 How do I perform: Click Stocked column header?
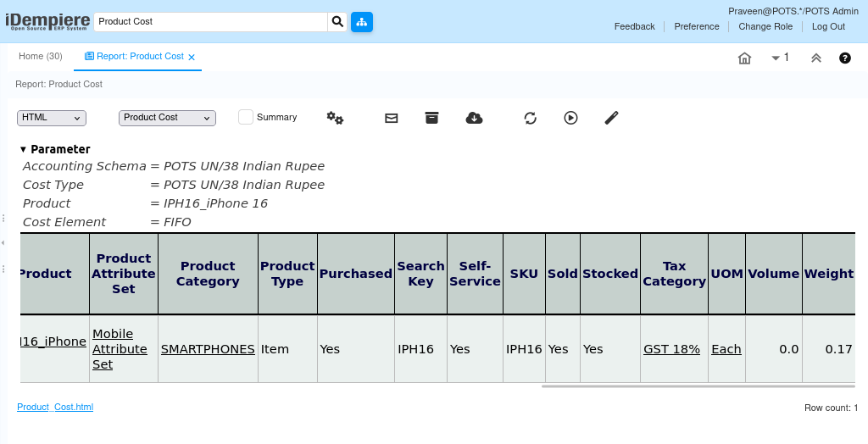click(x=610, y=274)
